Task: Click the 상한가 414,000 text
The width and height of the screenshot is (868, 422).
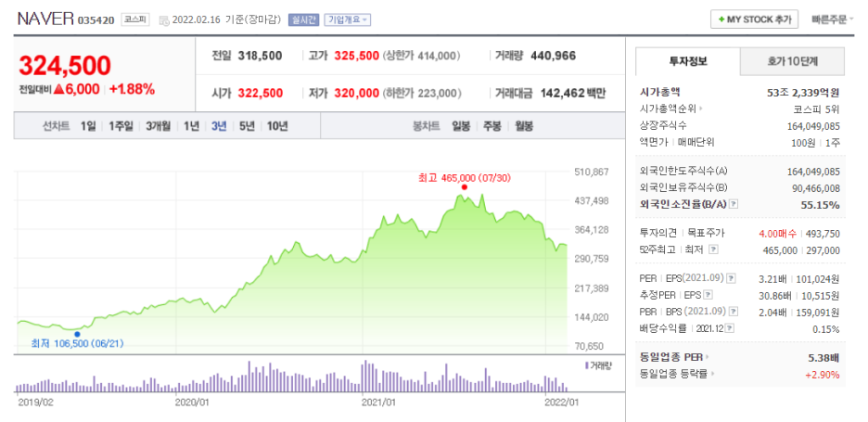Action: click(x=422, y=56)
